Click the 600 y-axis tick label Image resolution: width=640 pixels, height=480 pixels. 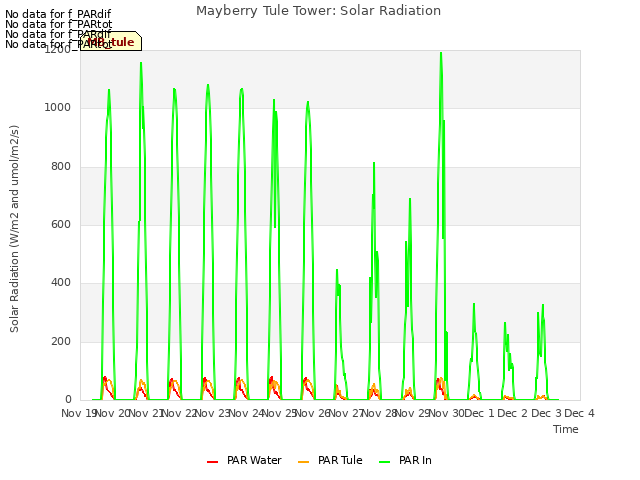61,224
